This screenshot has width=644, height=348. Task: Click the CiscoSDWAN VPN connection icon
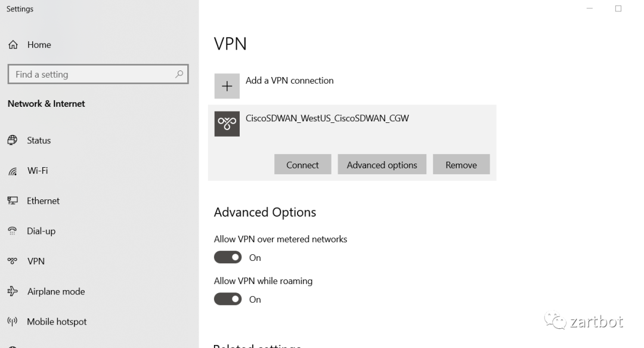tap(227, 124)
